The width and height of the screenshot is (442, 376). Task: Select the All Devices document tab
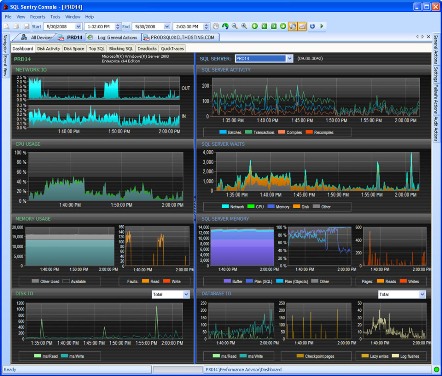[x=37, y=37]
